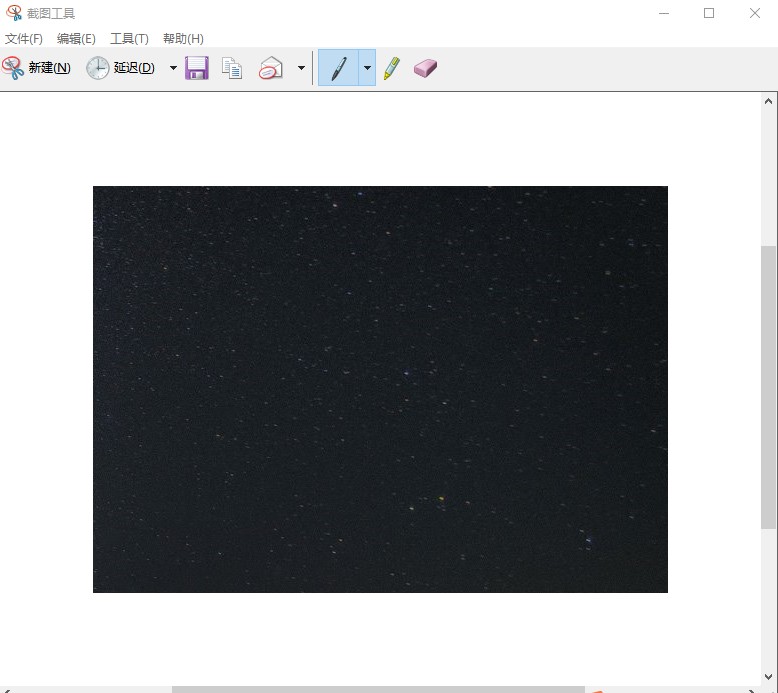Open the 编辑(E) menu

(x=76, y=39)
